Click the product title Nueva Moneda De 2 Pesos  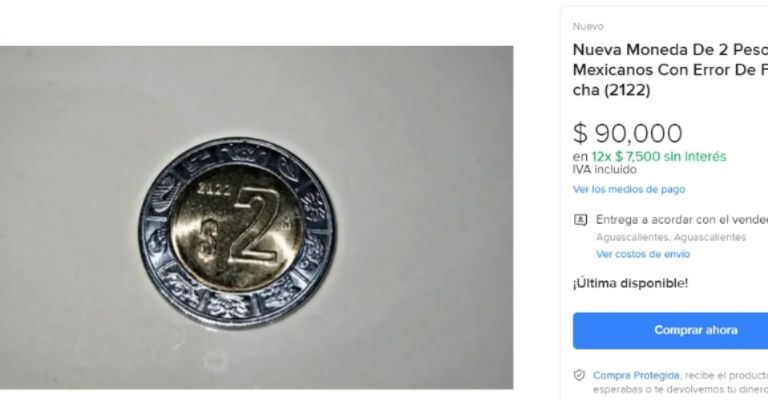coord(671,70)
